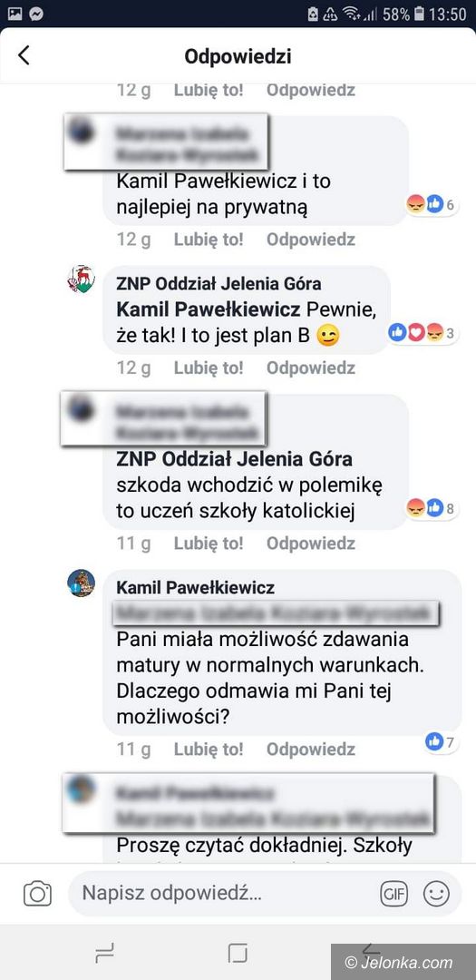Reply to the 'plan B' ZNP comment
This screenshot has height=980, width=476.
(311, 368)
